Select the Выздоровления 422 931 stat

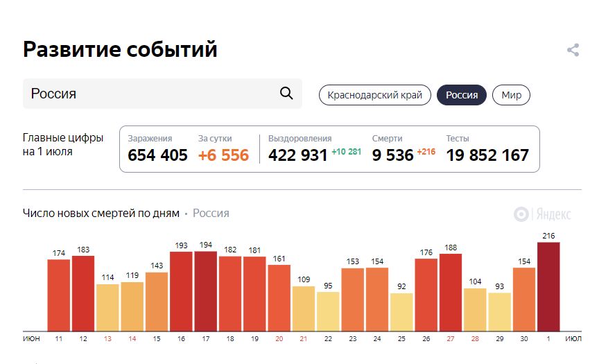(x=297, y=155)
